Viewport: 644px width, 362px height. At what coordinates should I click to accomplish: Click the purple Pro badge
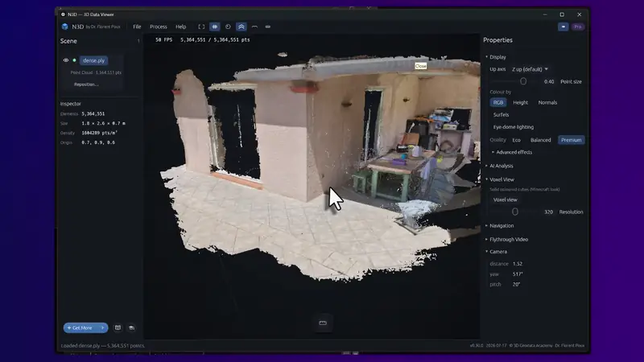tap(578, 27)
